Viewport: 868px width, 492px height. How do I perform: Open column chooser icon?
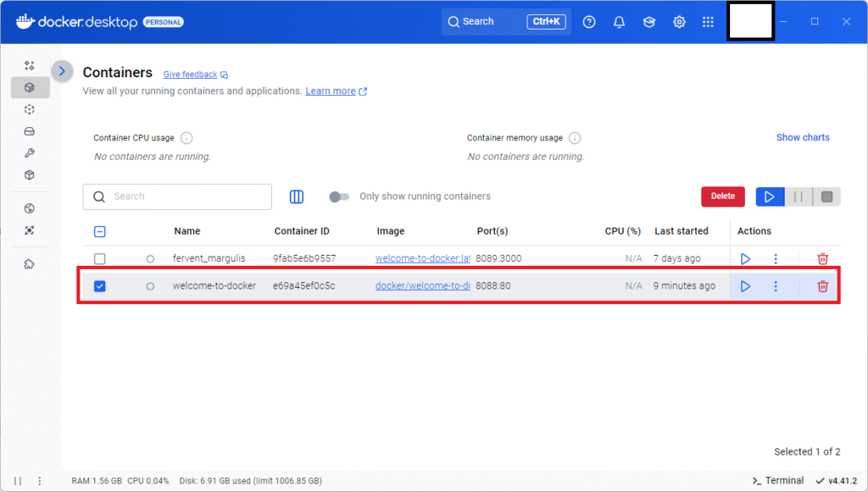pos(297,196)
